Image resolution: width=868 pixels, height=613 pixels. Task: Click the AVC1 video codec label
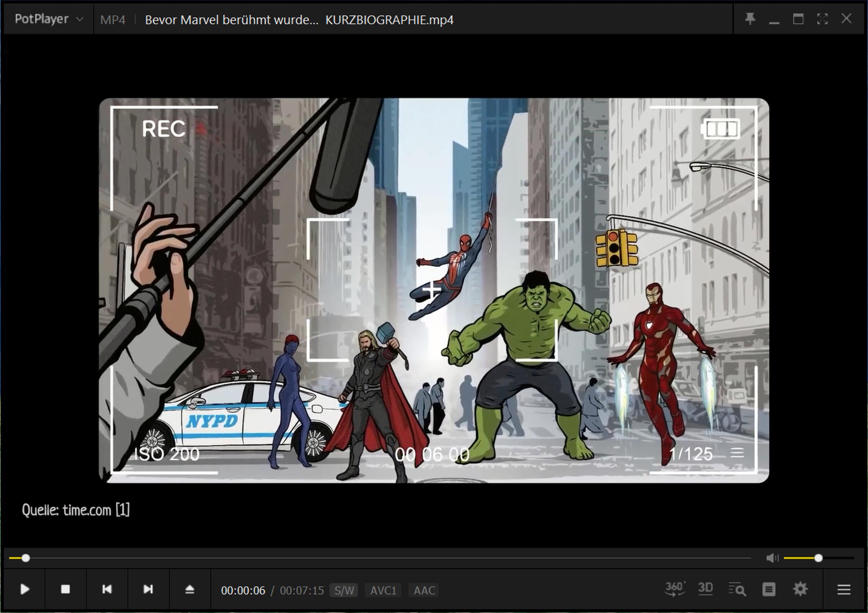tap(383, 590)
